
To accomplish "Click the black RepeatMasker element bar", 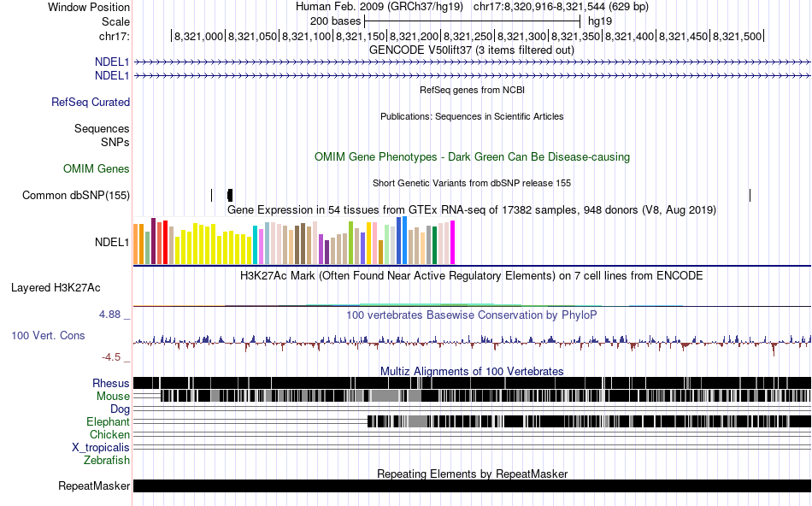I will [x=473, y=485].
